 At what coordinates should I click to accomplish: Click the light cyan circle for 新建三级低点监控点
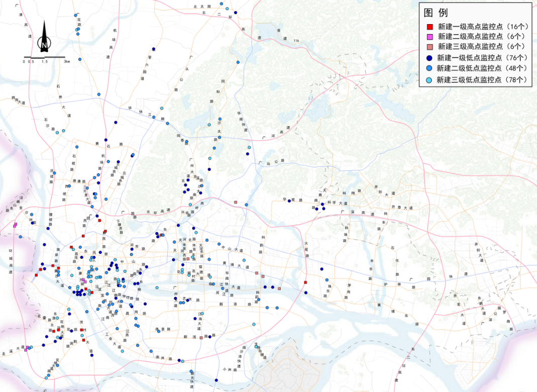tap(429, 79)
